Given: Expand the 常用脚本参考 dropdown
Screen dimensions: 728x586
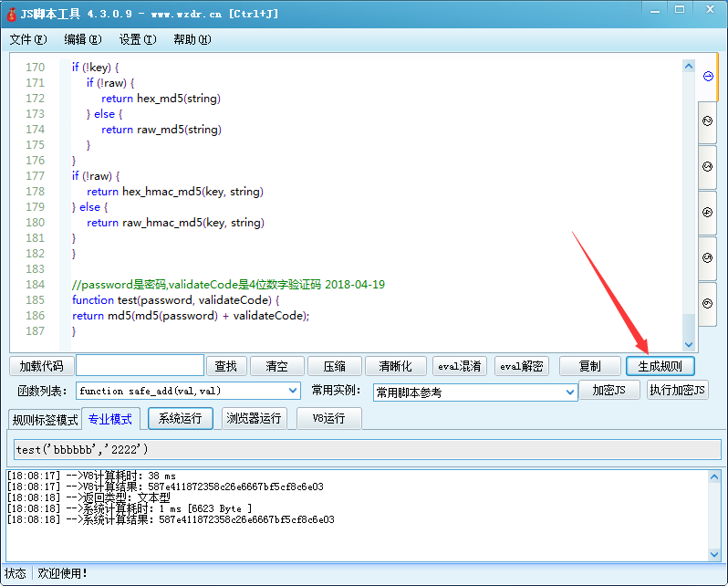Looking at the screenshot, I should click(570, 392).
